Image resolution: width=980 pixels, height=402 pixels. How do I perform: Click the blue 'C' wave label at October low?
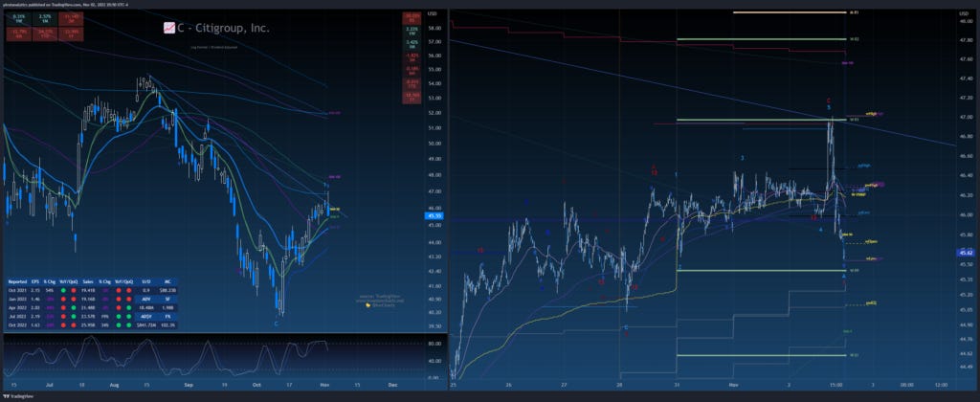[277, 324]
